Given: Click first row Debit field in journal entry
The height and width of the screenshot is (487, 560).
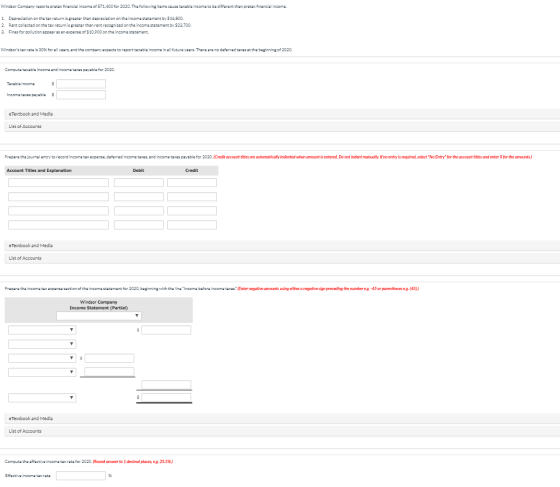Looking at the screenshot, I should (139, 182).
